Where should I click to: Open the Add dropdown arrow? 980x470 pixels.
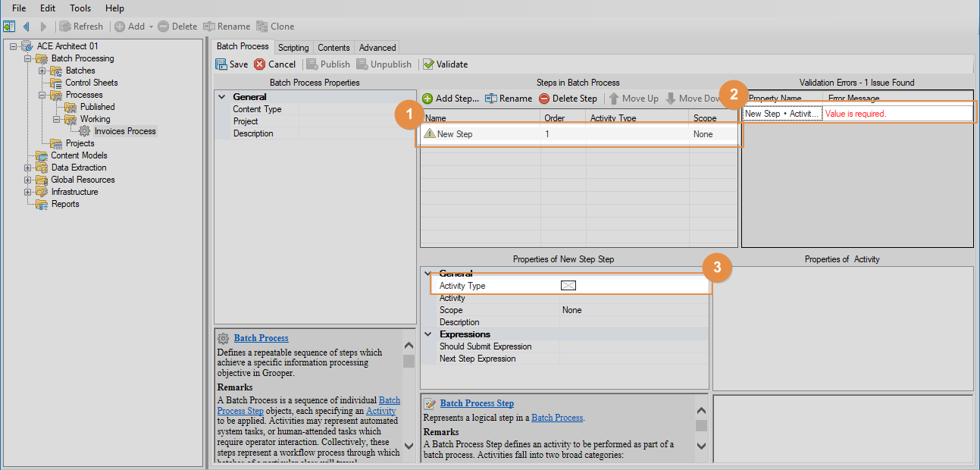[x=151, y=27]
